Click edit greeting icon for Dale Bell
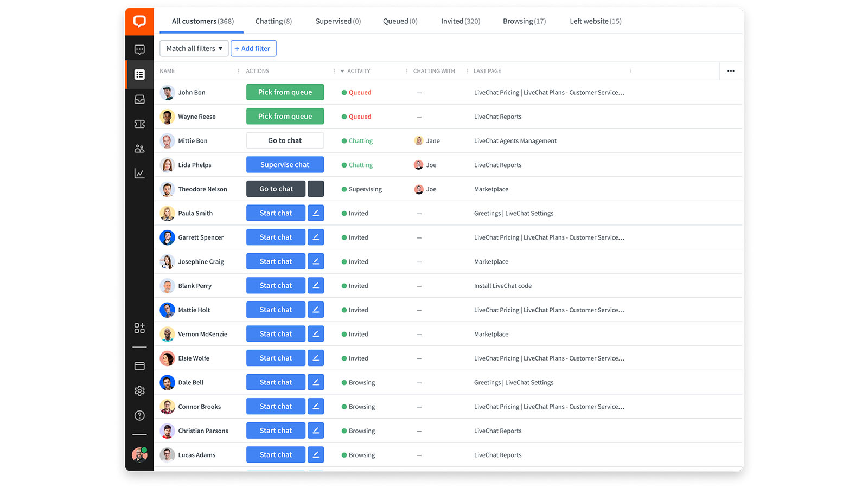Image resolution: width=868 pixels, height=488 pixels. [x=316, y=382]
